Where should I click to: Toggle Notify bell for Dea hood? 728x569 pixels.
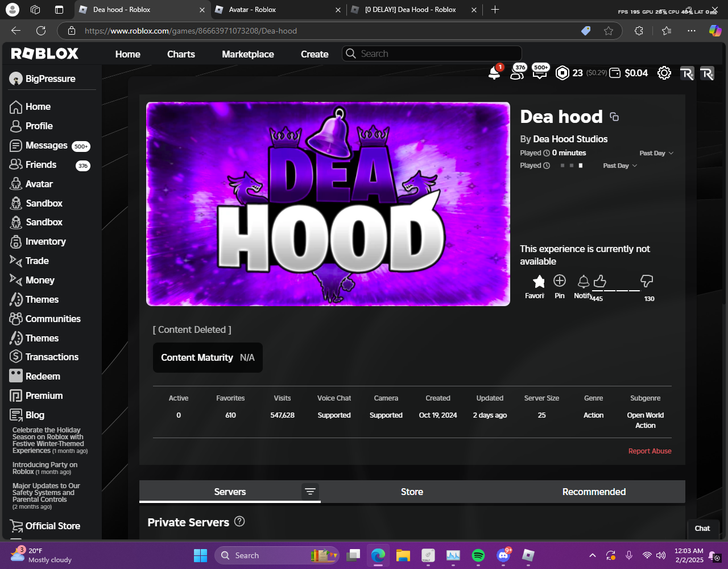pyautogui.click(x=583, y=286)
